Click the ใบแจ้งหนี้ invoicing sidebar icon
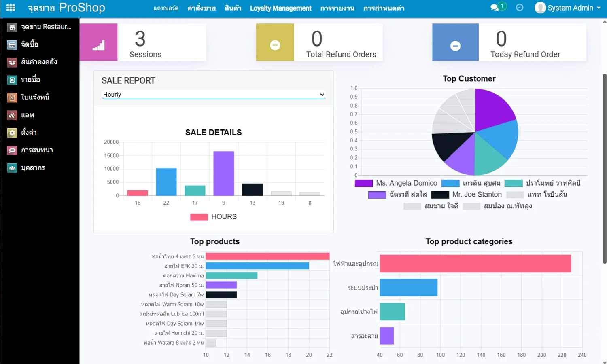 12,97
